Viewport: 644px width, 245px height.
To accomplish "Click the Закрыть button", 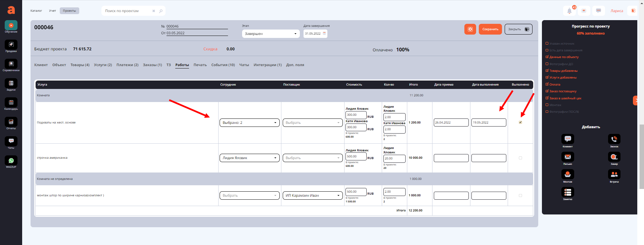I will [518, 29].
